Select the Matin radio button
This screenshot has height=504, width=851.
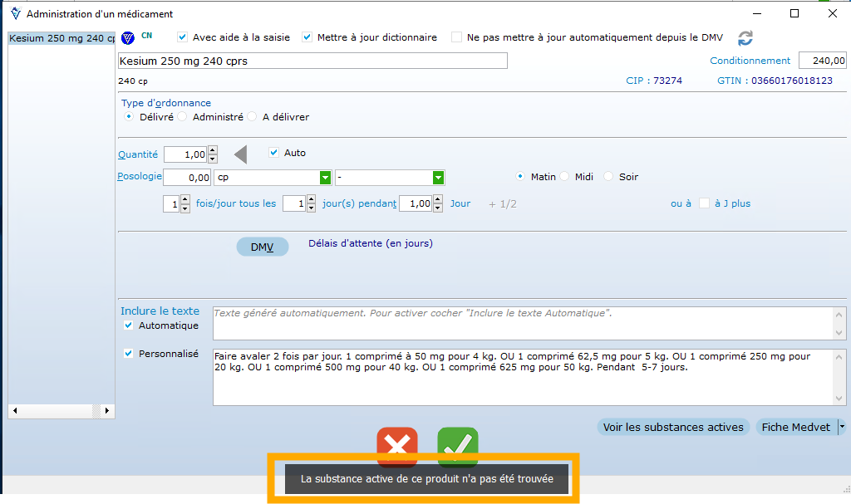(520, 176)
